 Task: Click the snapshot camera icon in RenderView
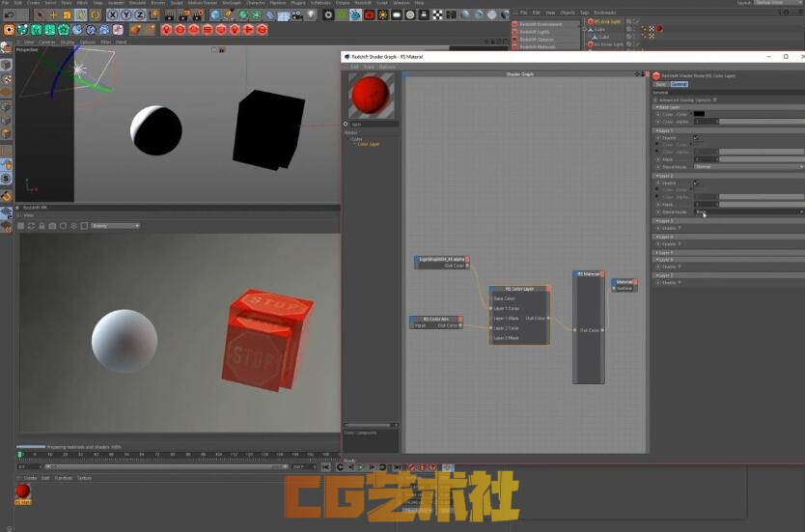[52, 226]
